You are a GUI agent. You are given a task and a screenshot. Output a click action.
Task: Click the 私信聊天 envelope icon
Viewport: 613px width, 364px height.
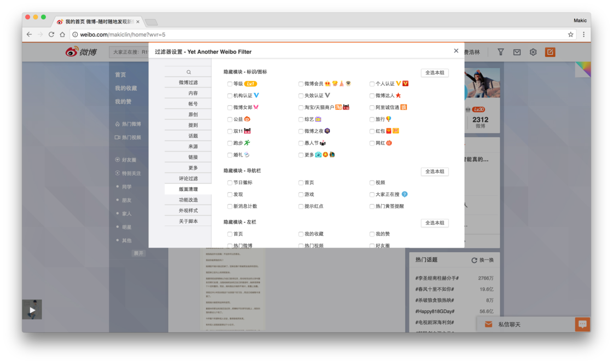pyautogui.click(x=488, y=325)
